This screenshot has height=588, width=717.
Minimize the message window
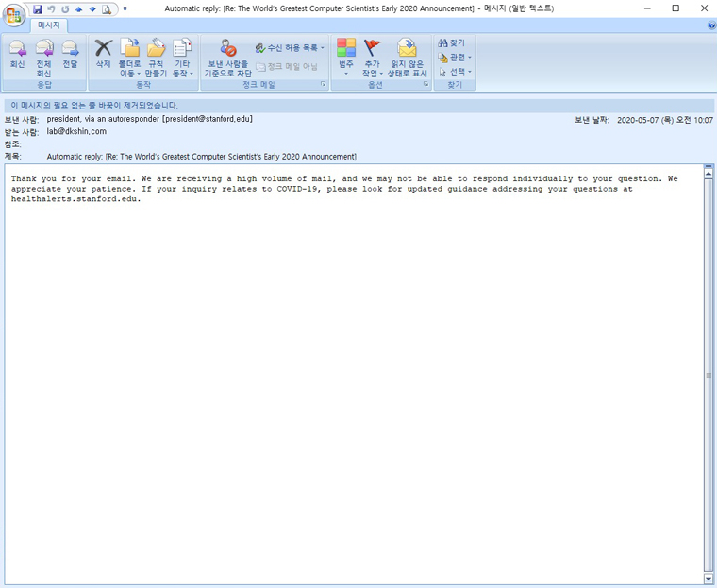pyautogui.click(x=647, y=8)
